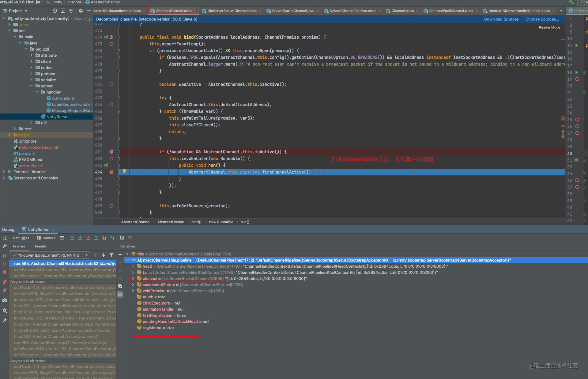Toggle the breakpoint on line 475

(x=111, y=44)
